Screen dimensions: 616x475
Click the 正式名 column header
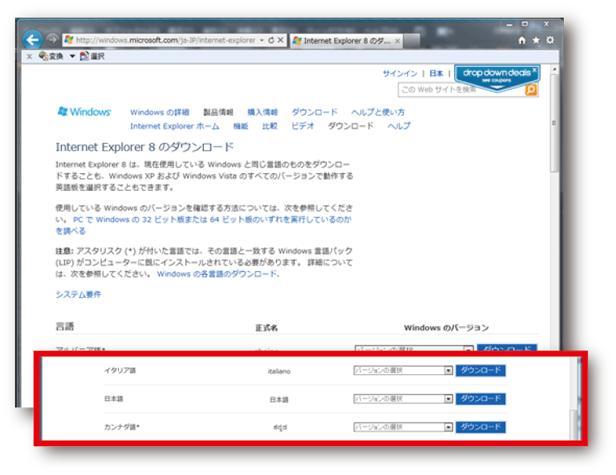[266, 328]
